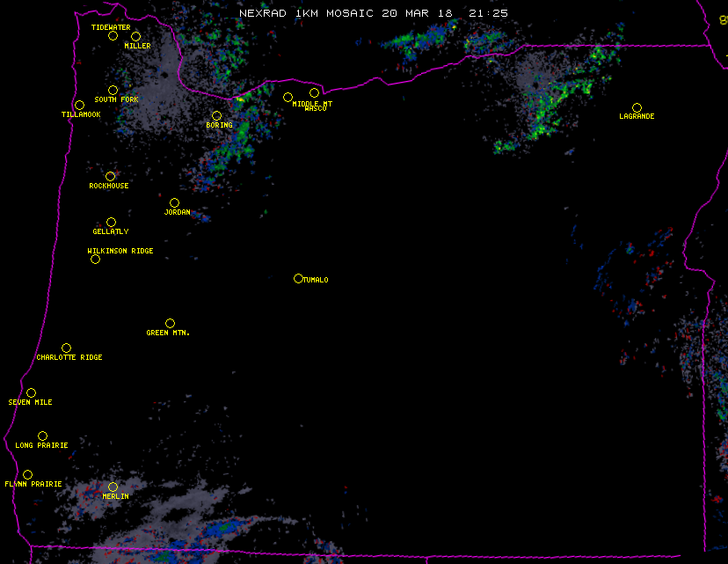Click the Wasco station circle marker
The width and height of the screenshot is (728, 564).
coord(314,93)
